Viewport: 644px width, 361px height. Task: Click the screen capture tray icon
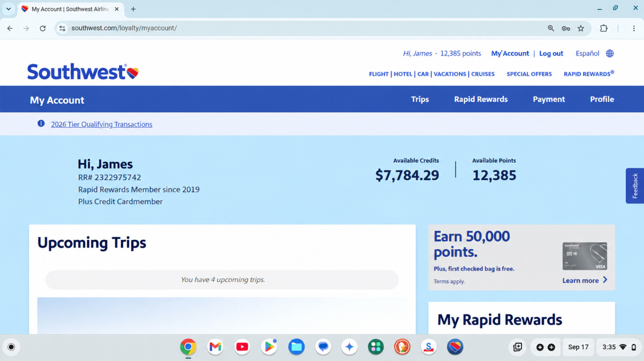tap(518, 347)
